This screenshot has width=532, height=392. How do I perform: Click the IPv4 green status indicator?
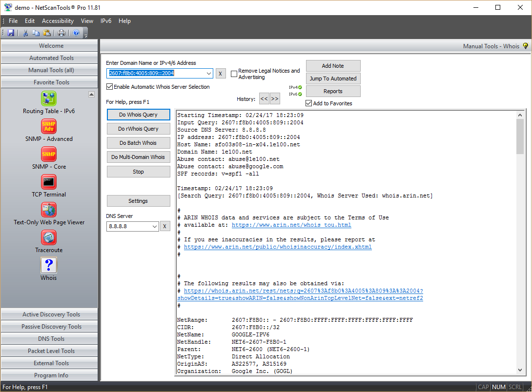pos(300,87)
